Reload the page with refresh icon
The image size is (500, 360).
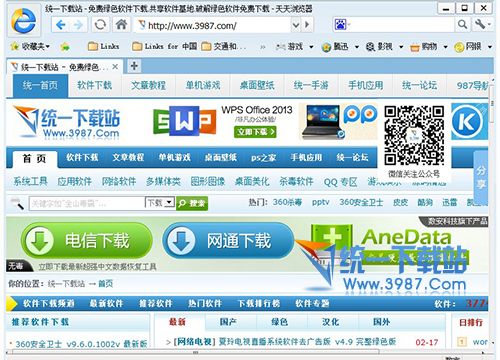[100, 25]
